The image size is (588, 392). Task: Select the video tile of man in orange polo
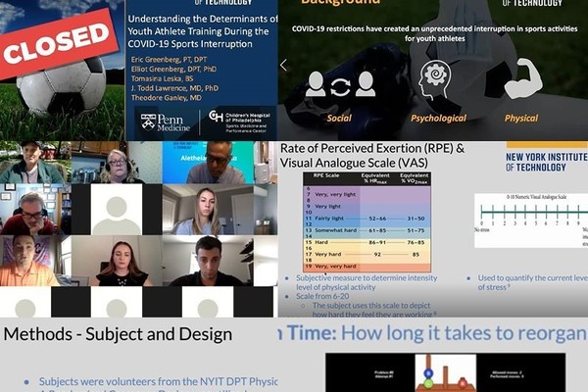[x=35, y=261]
